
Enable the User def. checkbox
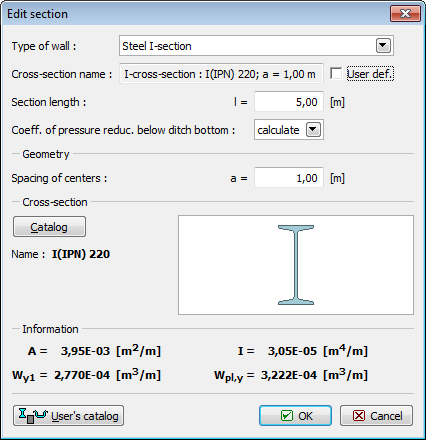(336, 73)
